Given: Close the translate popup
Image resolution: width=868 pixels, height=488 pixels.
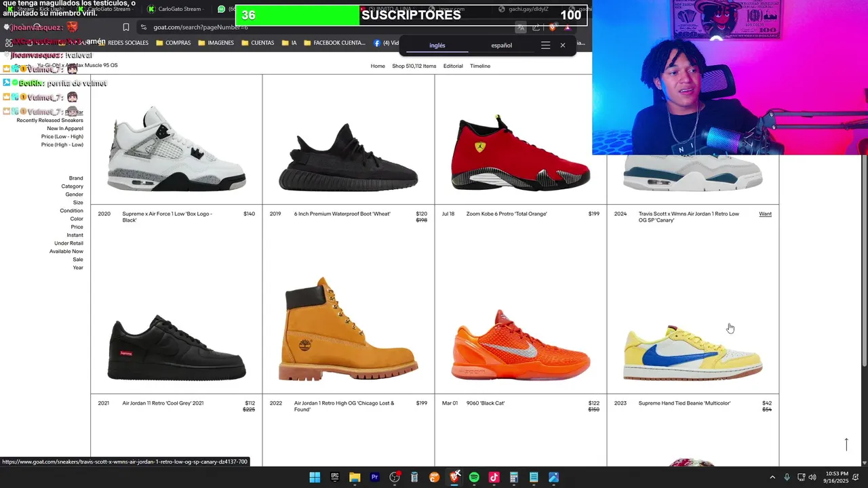Looking at the screenshot, I should pos(562,45).
